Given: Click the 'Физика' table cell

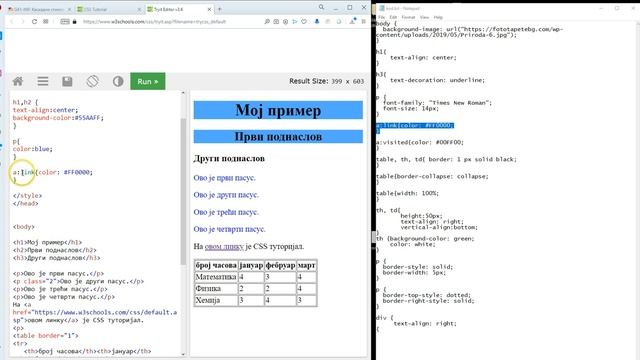Looking at the screenshot, I should (x=216, y=289).
